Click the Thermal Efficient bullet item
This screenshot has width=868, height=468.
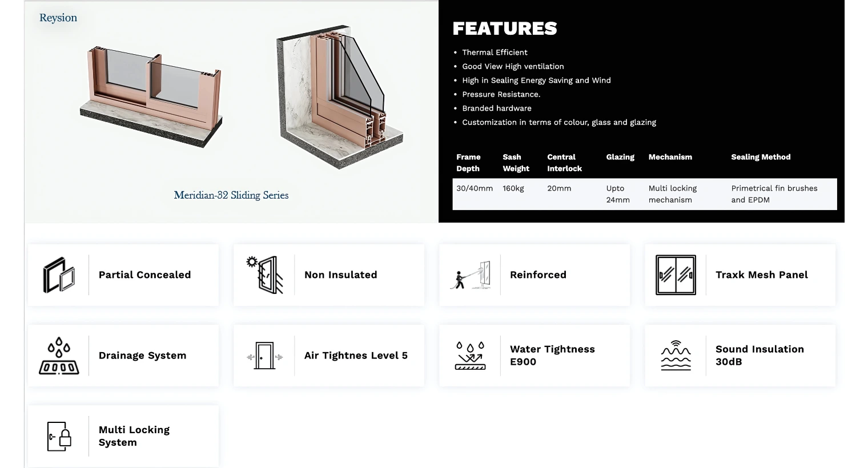coord(495,53)
